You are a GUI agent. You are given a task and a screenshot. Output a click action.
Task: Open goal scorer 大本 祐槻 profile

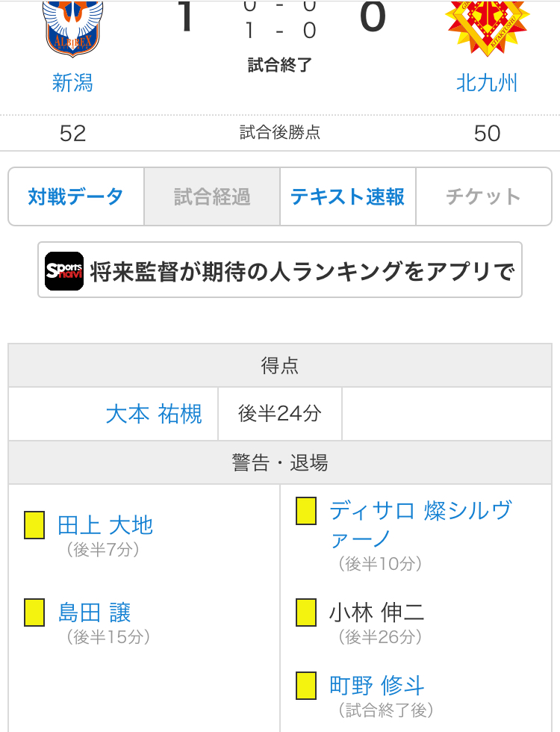pos(154,414)
